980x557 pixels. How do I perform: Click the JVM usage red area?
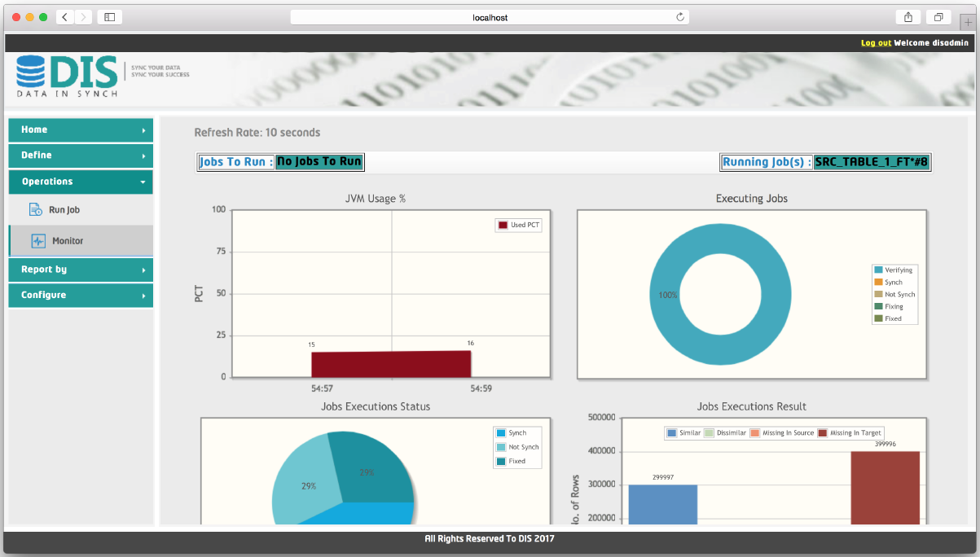pos(391,364)
